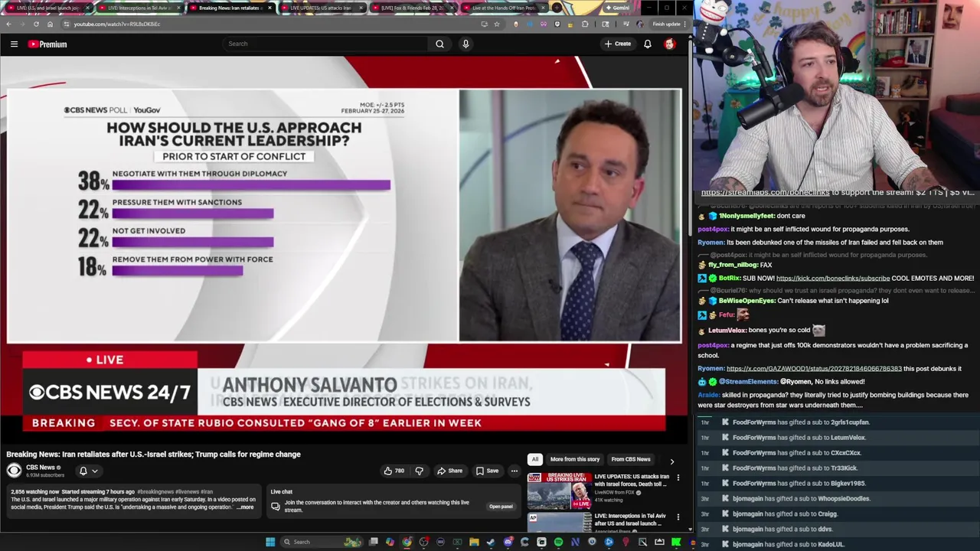Screen dimensions: 980x551
Task: Click the #breakingnews hashtag
Action: point(155,491)
